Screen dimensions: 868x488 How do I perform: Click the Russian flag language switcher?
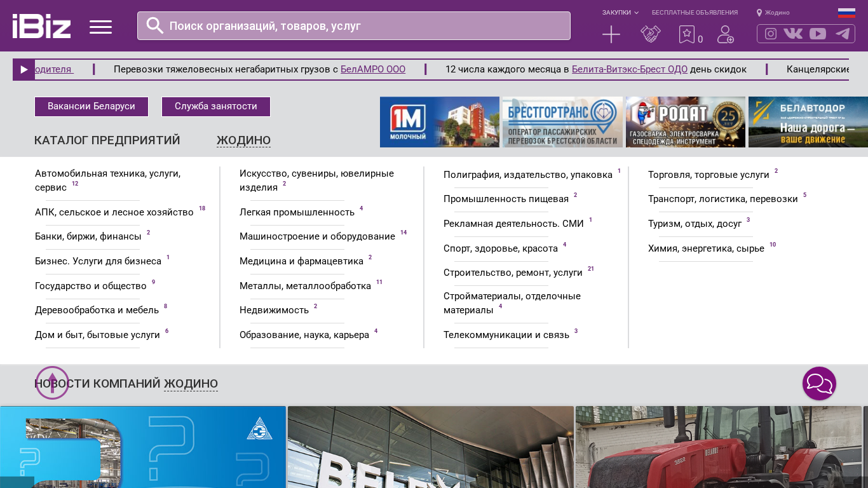point(846,13)
